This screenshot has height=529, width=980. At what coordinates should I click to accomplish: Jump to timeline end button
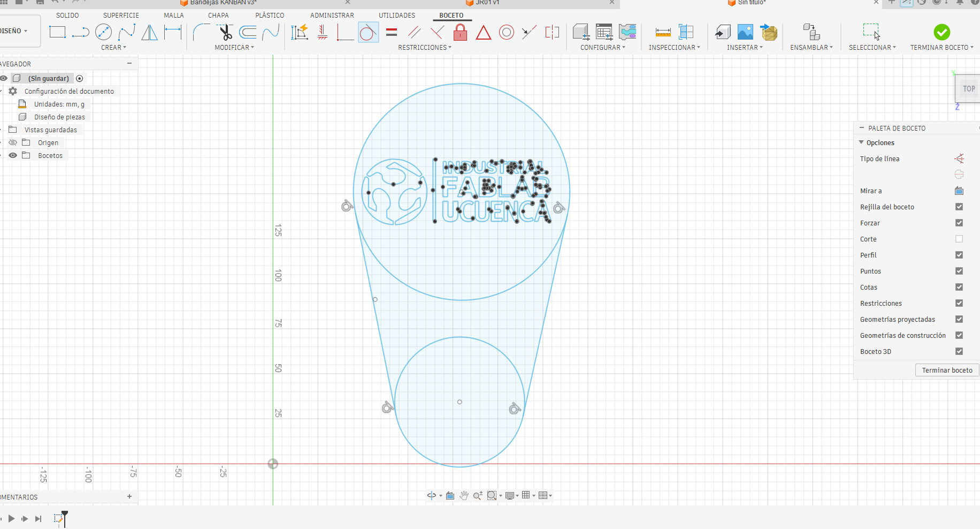pos(38,518)
